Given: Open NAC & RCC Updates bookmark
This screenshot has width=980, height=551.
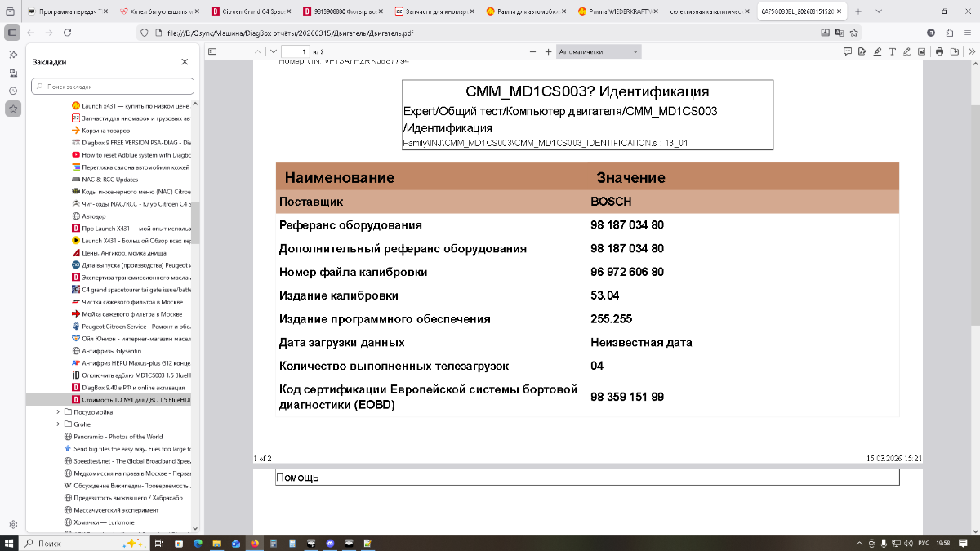Looking at the screenshot, I should click(x=110, y=180).
